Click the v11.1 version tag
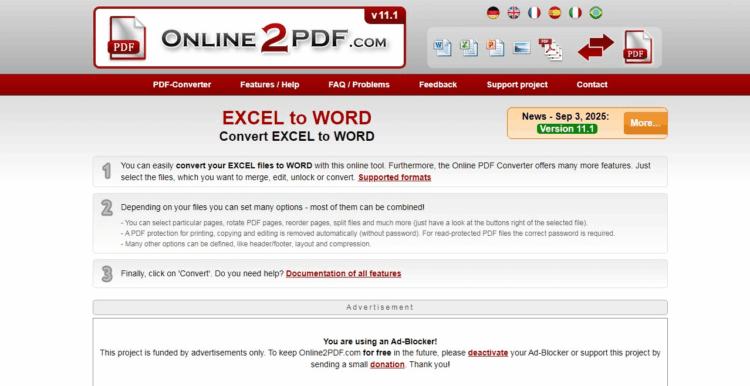The image size is (750, 386). 385,15
